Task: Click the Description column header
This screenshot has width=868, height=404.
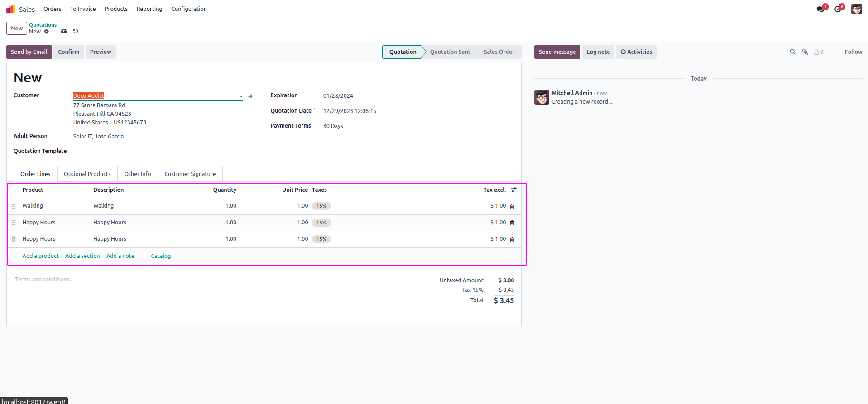Action: point(109,190)
